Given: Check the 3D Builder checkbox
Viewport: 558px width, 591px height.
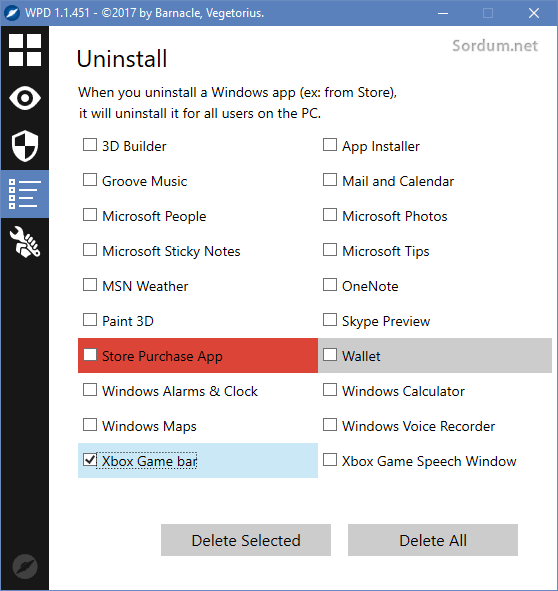Looking at the screenshot, I should point(90,145).
